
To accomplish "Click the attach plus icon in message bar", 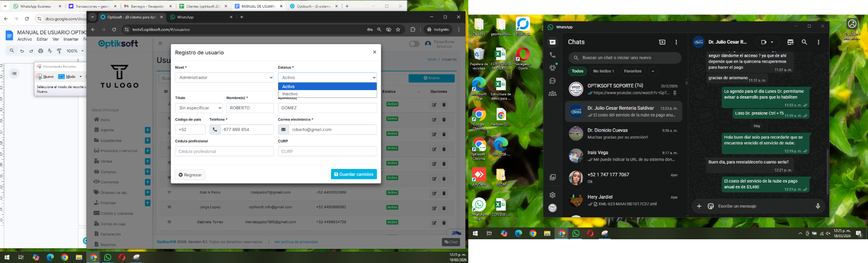I will point(699,206).
